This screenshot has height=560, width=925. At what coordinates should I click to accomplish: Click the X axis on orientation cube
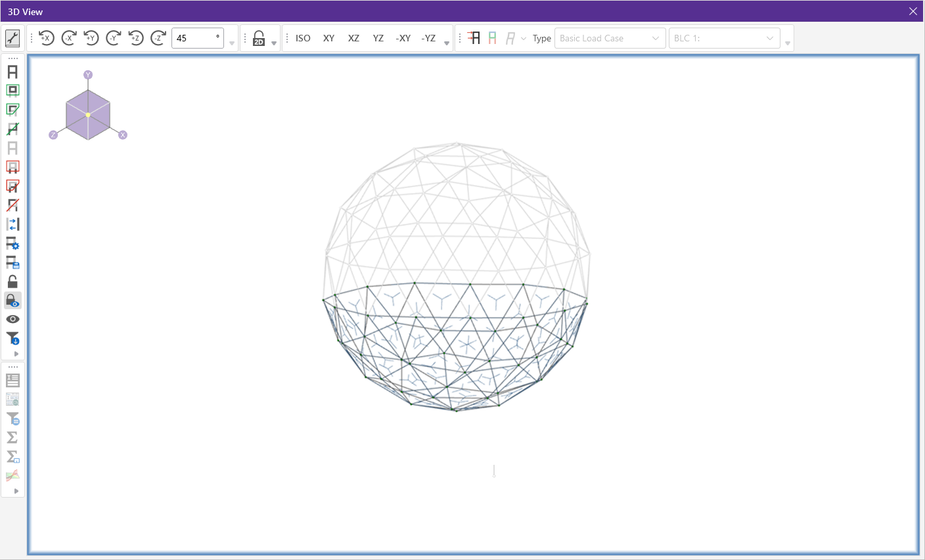point(123,135)
